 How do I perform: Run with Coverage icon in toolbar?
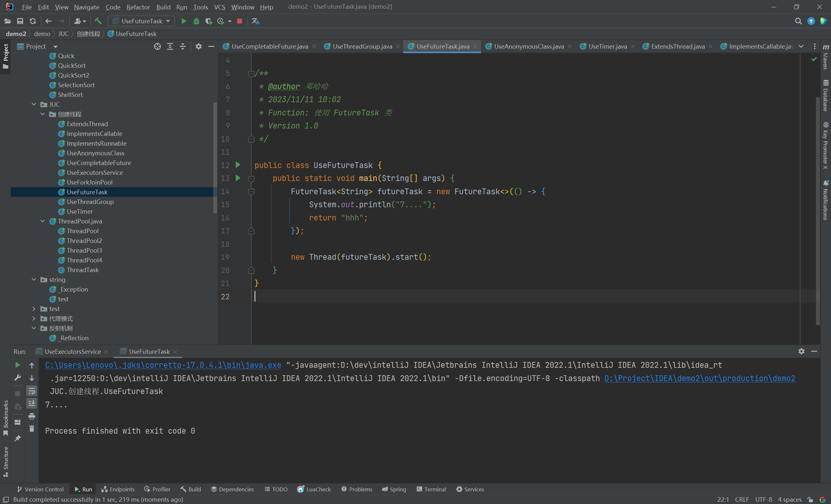(209, 21)
